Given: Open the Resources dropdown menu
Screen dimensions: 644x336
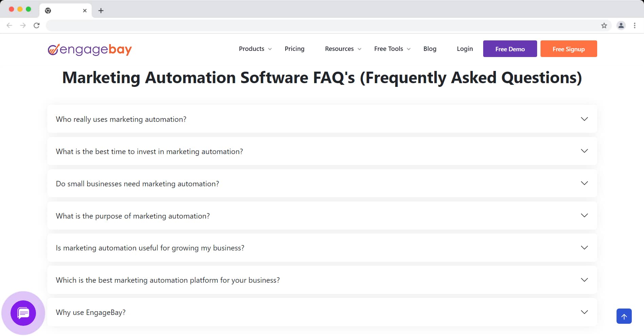Looking at the screenshot, I should pyautogui.click(x=343, y=49).
